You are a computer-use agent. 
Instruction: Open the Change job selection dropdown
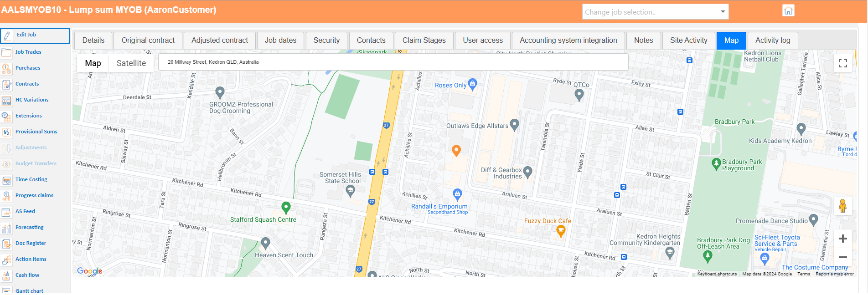655,12
